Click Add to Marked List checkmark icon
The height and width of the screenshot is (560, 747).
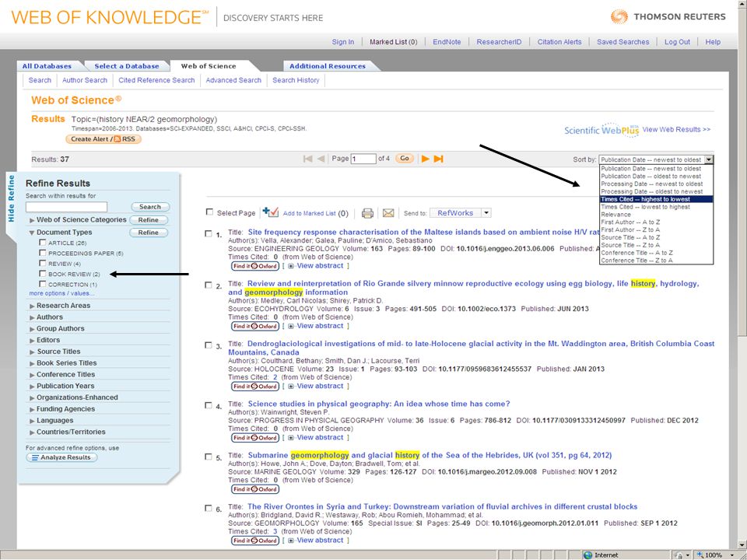click(271, 212)
